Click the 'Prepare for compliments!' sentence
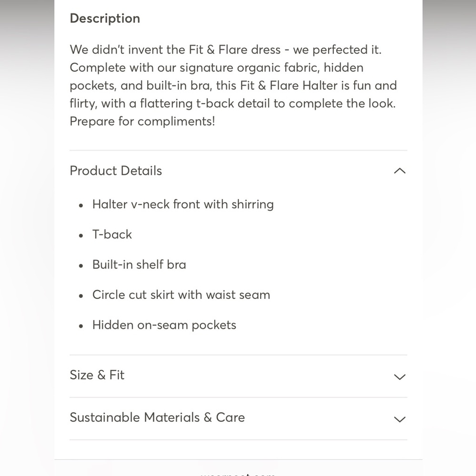The image size is (476, 476). point(142,121)
